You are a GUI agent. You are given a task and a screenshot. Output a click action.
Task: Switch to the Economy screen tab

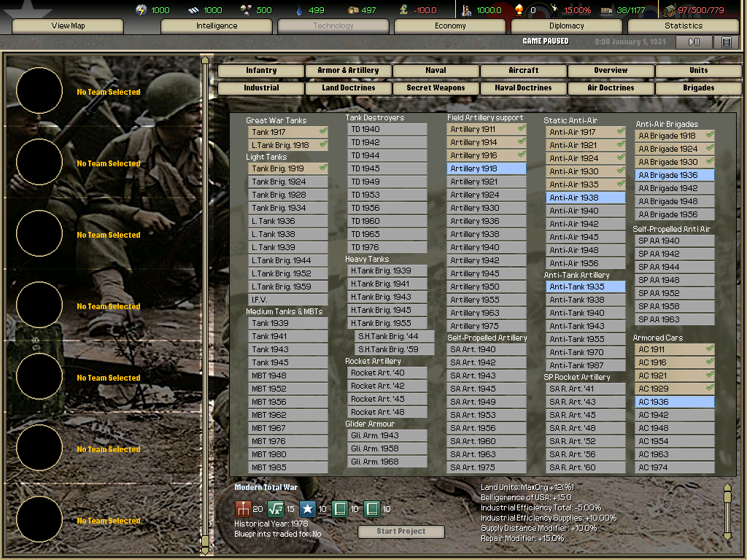pos(449,26)
